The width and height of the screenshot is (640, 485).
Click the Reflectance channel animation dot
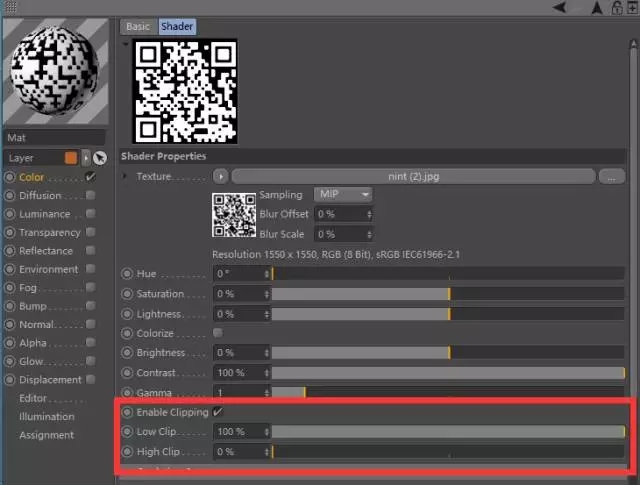coord(10,251)
